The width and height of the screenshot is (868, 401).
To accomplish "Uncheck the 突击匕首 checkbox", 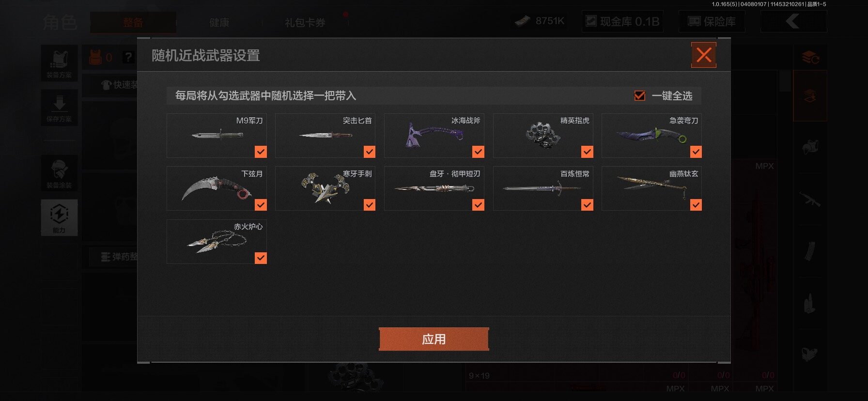I will point(370,152).
